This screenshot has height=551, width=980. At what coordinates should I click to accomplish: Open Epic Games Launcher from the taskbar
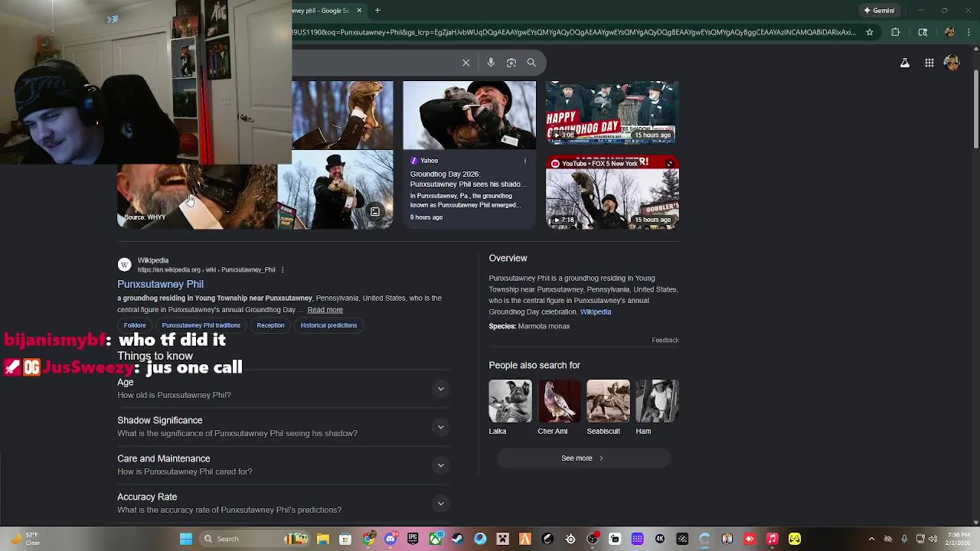point(413,539)
